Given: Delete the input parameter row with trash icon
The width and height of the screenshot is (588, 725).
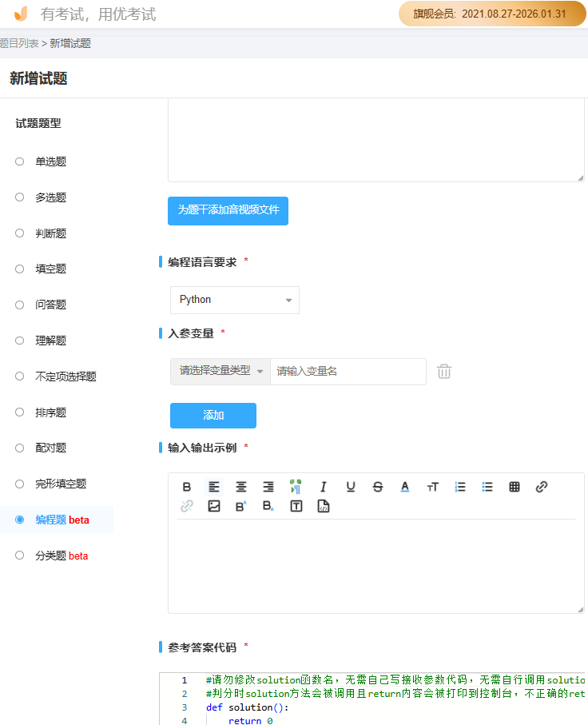Looking at the screenshot, I should coord(444,371).
